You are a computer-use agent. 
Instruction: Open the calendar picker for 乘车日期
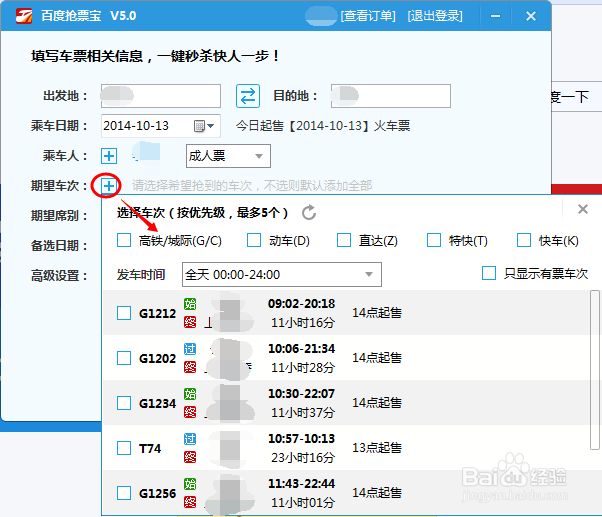pyautogui.click(x=204, y=126)
